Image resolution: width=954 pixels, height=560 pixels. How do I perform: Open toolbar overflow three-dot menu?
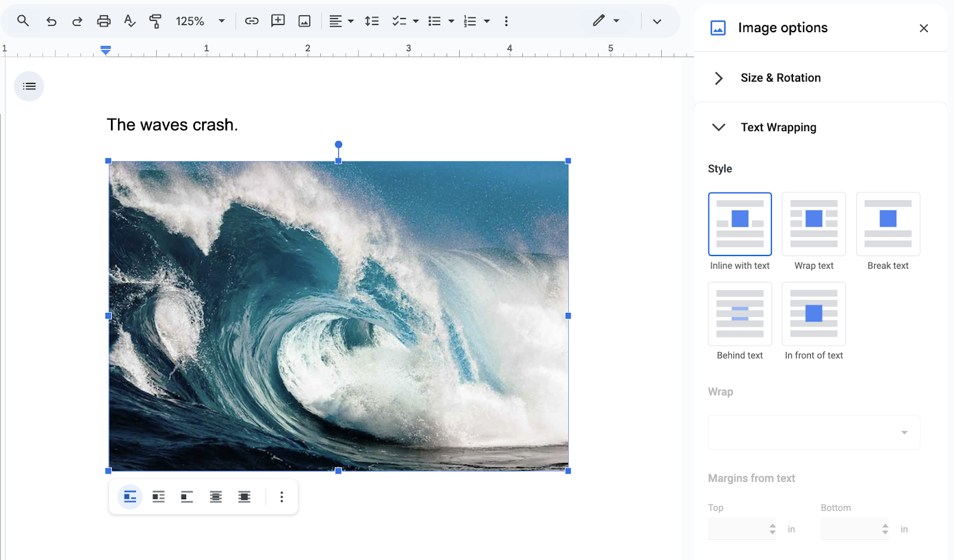point(506,21)
